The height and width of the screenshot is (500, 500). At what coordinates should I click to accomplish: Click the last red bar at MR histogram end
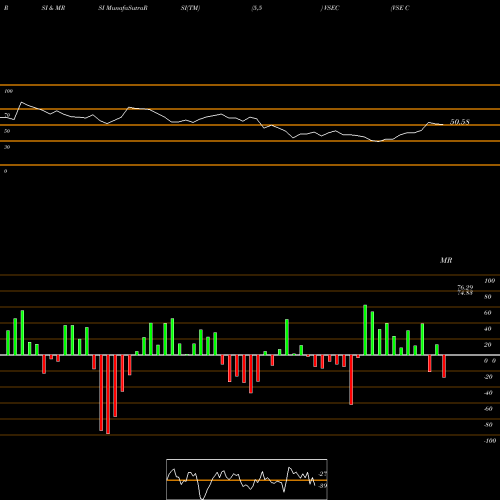coord(444,366)
